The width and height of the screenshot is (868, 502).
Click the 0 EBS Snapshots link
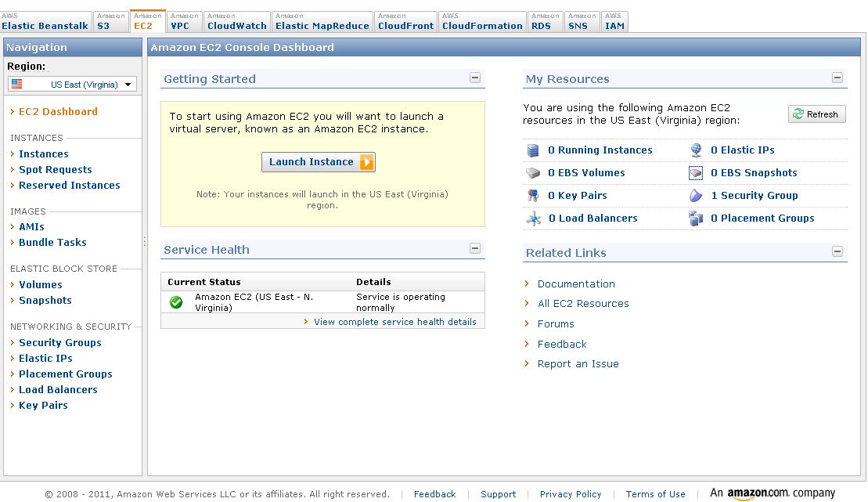(x=754, y=173)
